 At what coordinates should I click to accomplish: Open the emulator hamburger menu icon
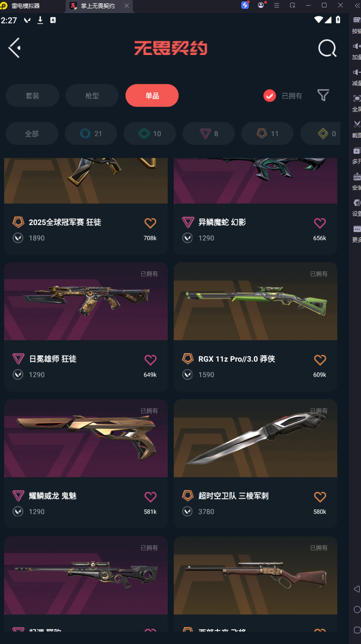[x=277, y=5]
